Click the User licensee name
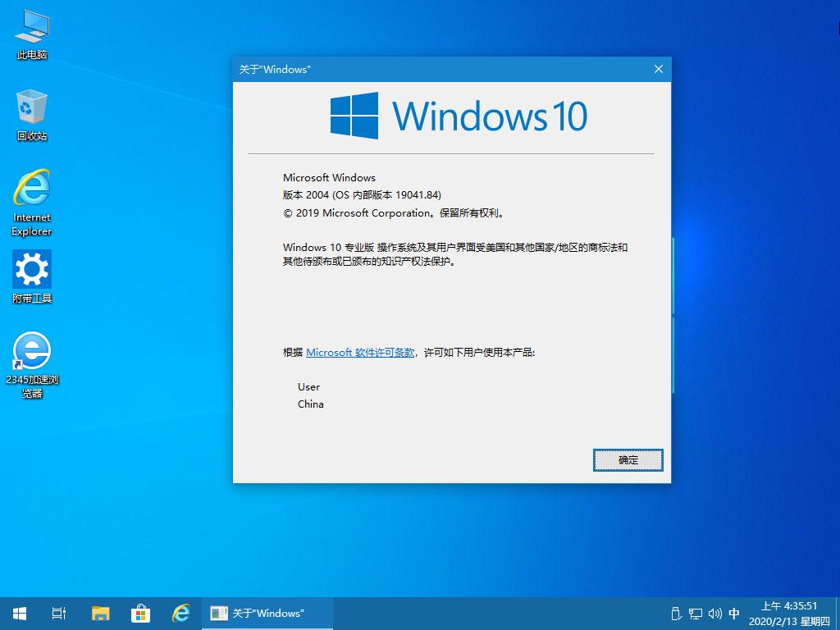 point(308,387)
